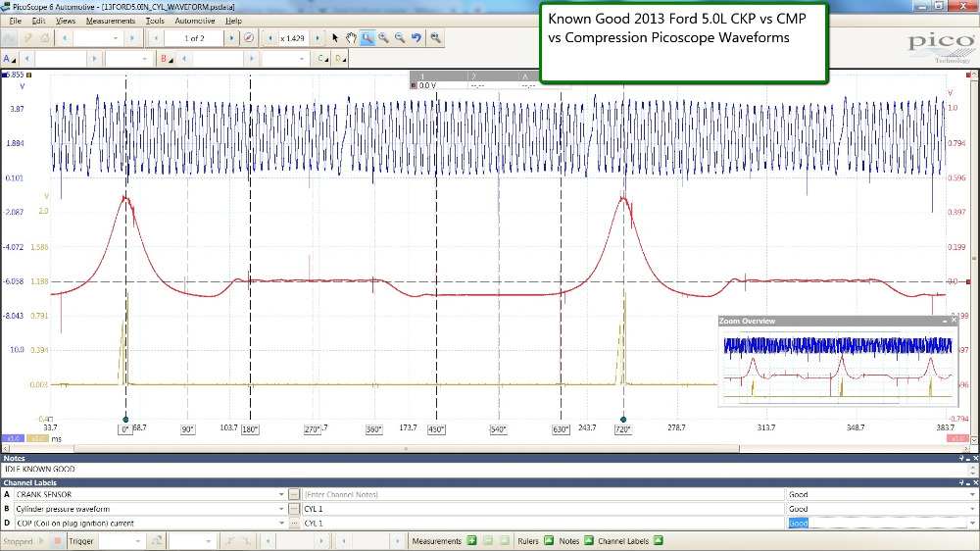Click the red x1.0 axis scale button
Viewport: 980px width, 551px height.
pos(957,439)
